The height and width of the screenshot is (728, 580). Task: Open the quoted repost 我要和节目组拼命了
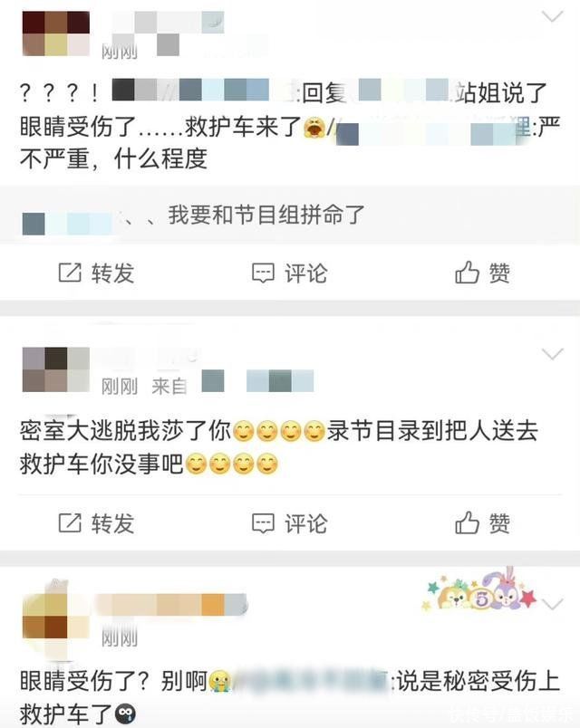[290, 215]
